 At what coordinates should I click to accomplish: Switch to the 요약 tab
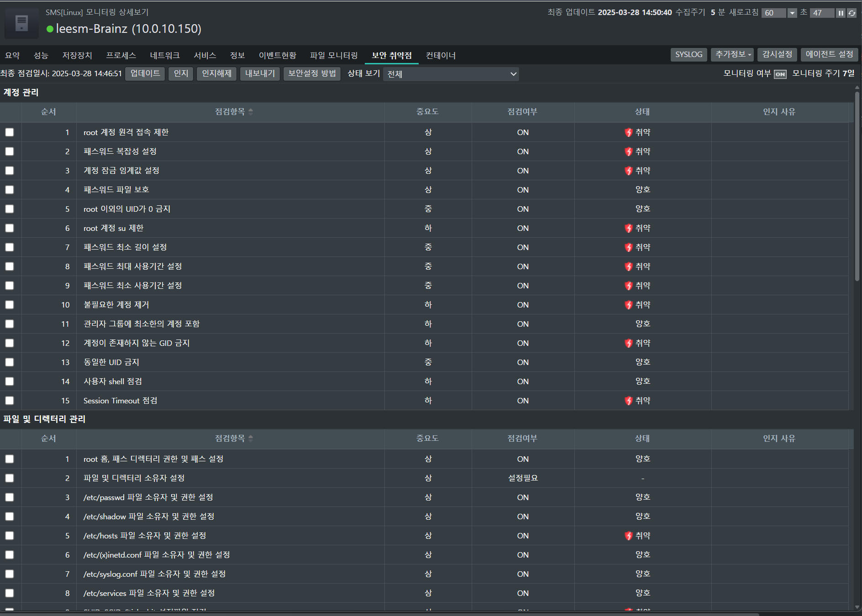[x=12, y=55]
